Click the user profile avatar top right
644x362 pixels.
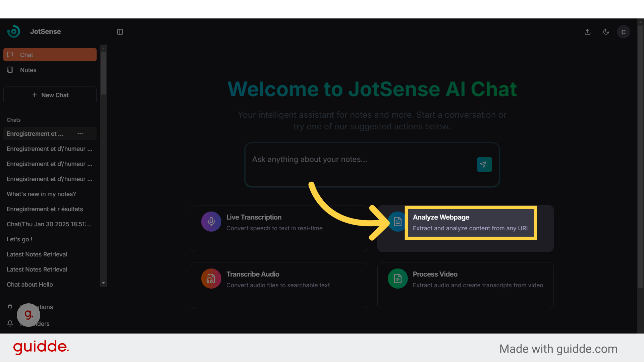623,32
